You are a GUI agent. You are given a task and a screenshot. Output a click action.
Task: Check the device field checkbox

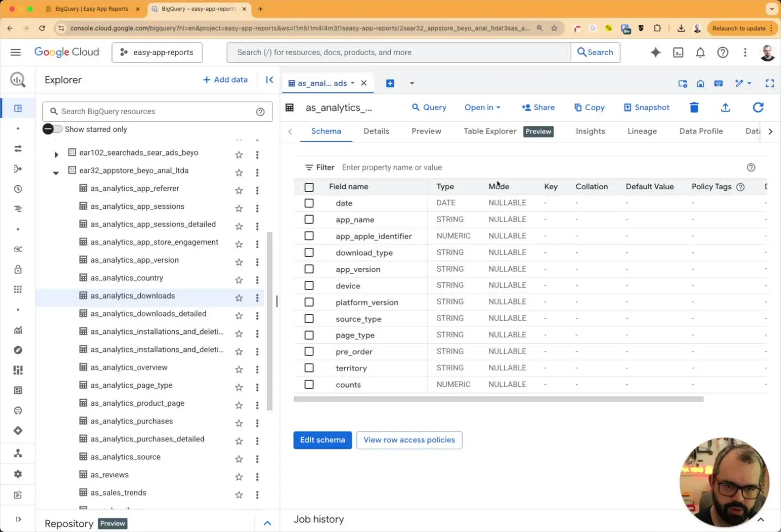tap(309, 285)
